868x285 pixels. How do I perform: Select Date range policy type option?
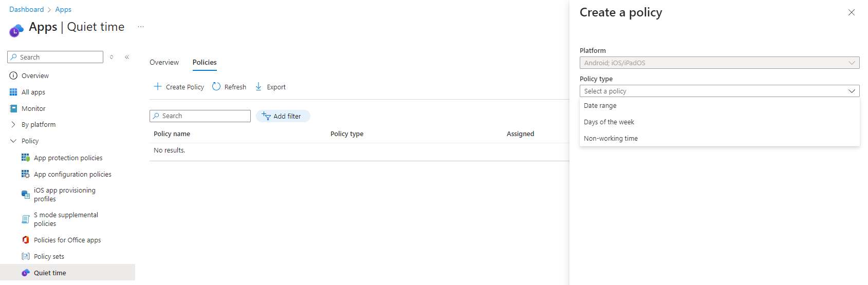tap(600, 106)
